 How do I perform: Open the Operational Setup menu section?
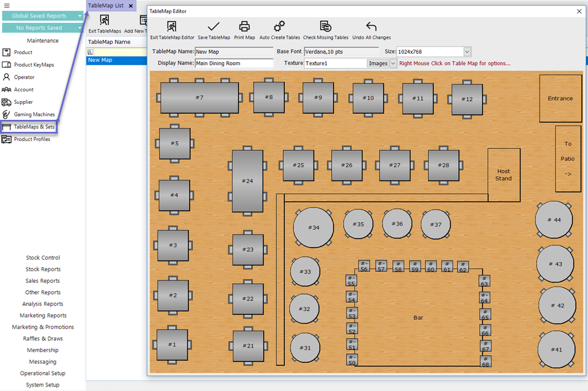(42, 373)
